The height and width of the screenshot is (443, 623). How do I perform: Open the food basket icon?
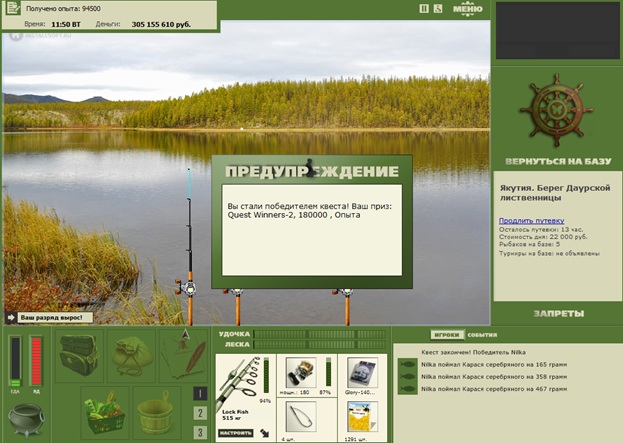(x=103, y=411)
